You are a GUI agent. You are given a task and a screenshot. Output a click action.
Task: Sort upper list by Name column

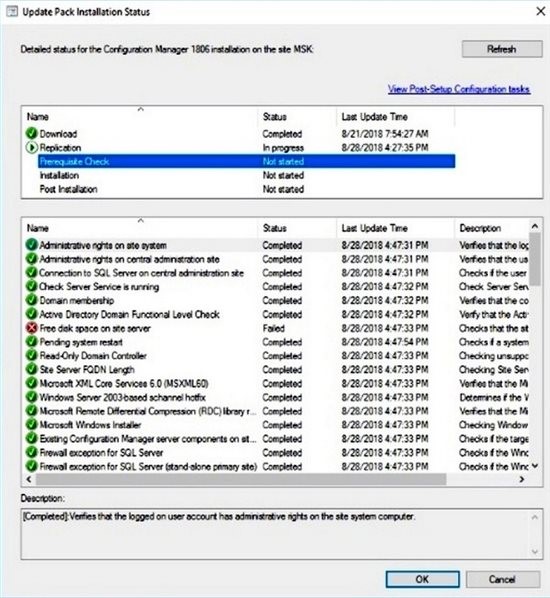point(140,116)
